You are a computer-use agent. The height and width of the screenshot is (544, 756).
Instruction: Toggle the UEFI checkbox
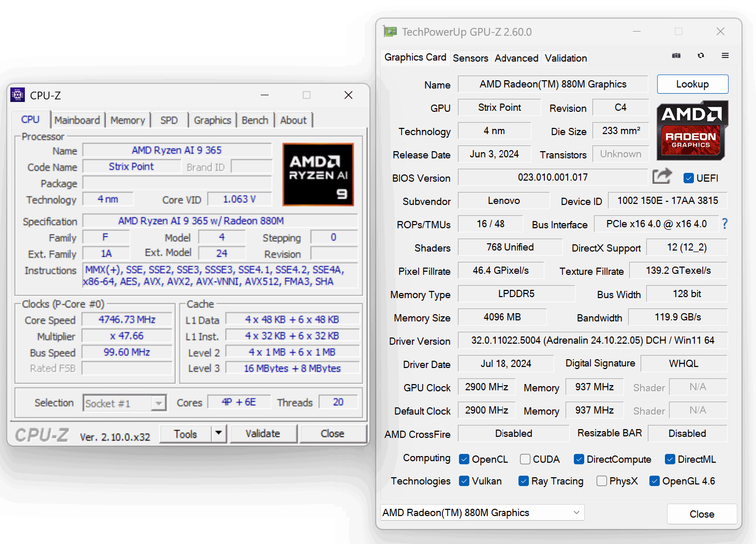[688, 178]
